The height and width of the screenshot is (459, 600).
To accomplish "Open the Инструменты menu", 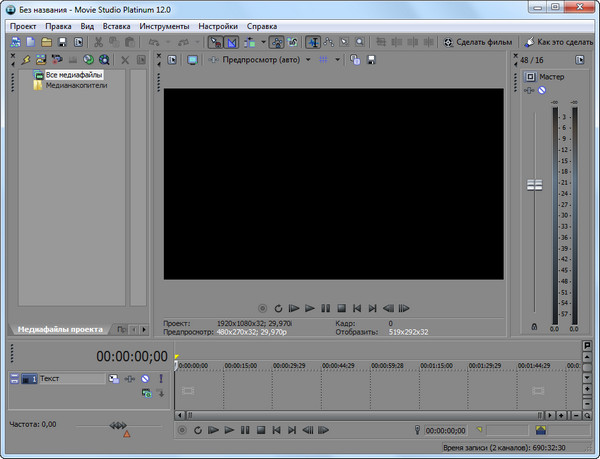I will point(166,25).
